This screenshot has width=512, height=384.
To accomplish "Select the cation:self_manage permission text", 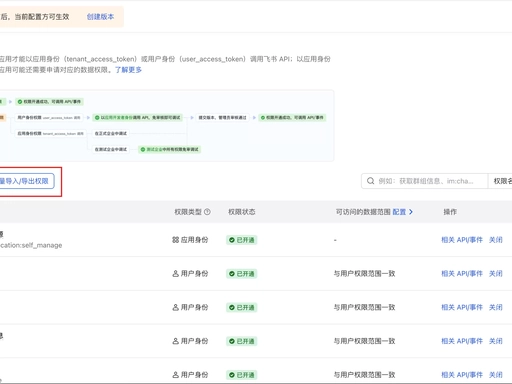I will tap(31, 245).
